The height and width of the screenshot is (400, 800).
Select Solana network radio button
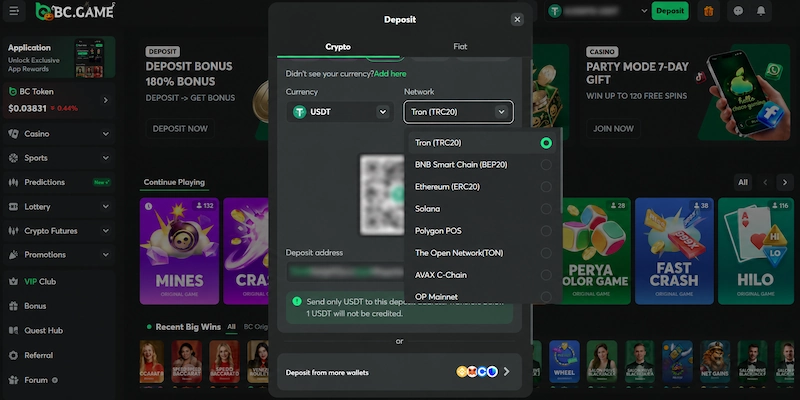546,209
